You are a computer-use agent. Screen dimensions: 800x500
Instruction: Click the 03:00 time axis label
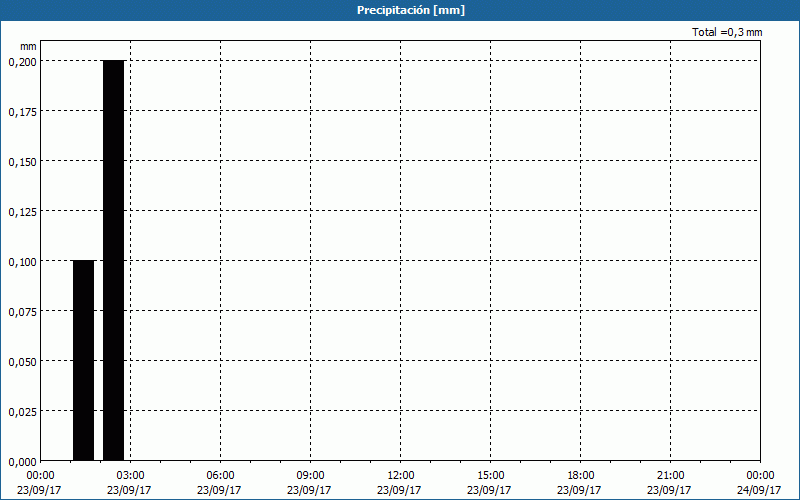130,476
